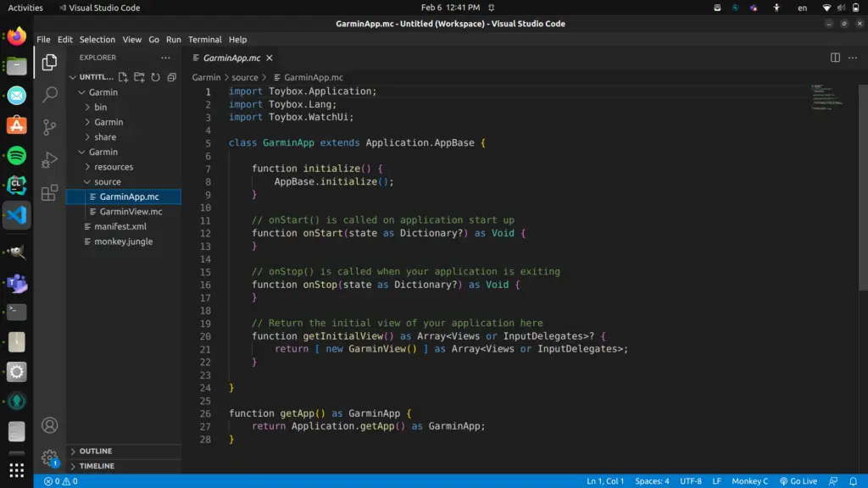Open the Edit menu
Viewport: 868px width, 488px height.
click(x=64, y=39)
